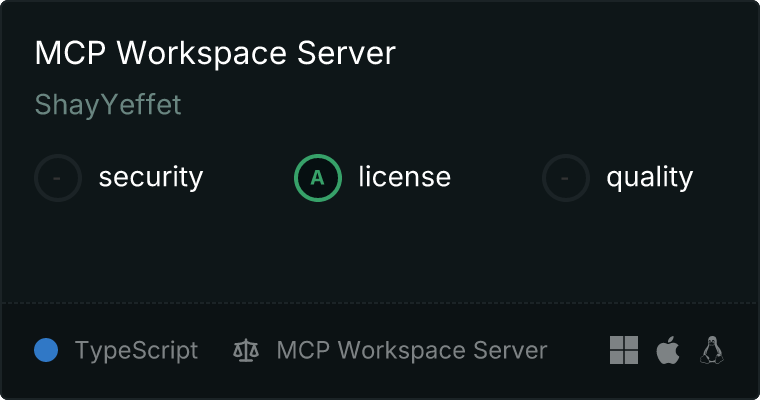Click the TypeScript language label
Screen dimensions: 760x400
click(136, 351)
